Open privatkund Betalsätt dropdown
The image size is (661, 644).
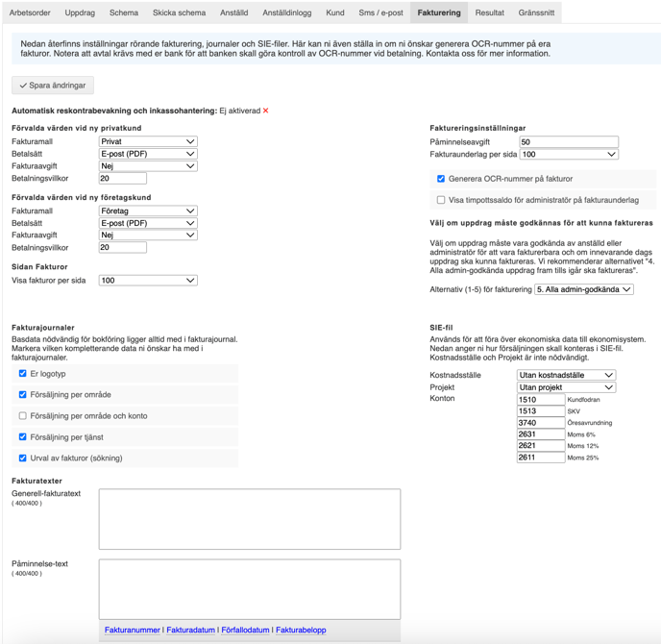(148, 154)
